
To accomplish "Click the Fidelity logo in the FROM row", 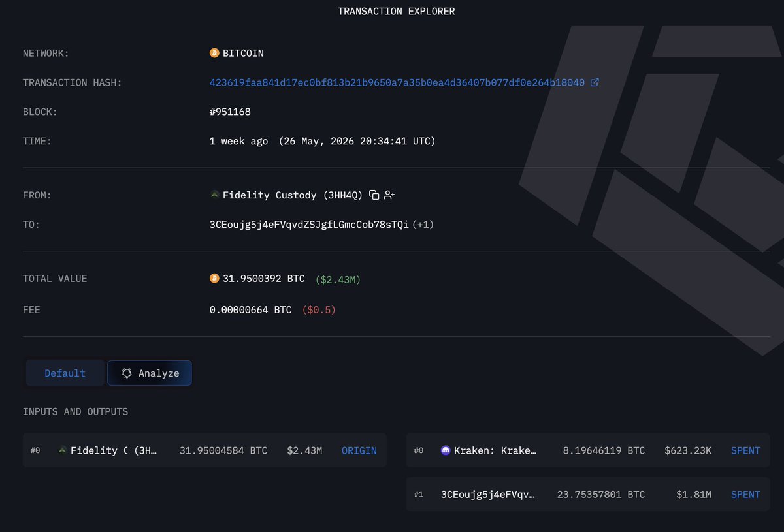I will pyautogui.click(x=214, y=195).
